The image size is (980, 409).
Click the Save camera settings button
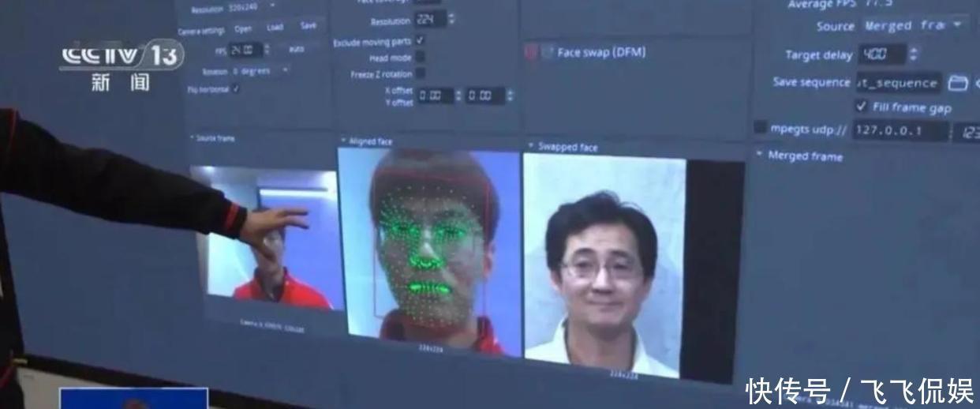(x=308, y=25)
